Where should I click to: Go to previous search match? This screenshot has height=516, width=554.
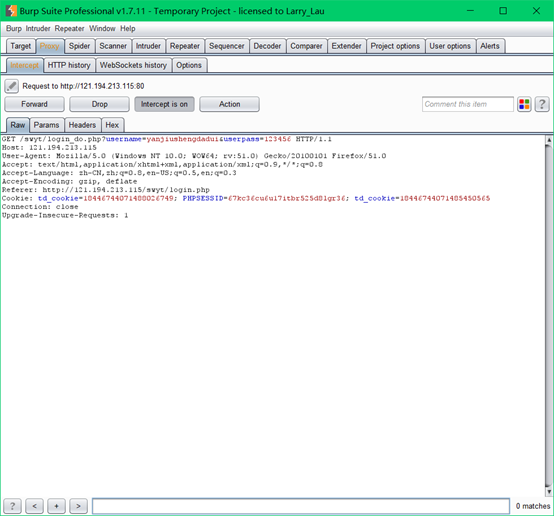pos(34,506)
